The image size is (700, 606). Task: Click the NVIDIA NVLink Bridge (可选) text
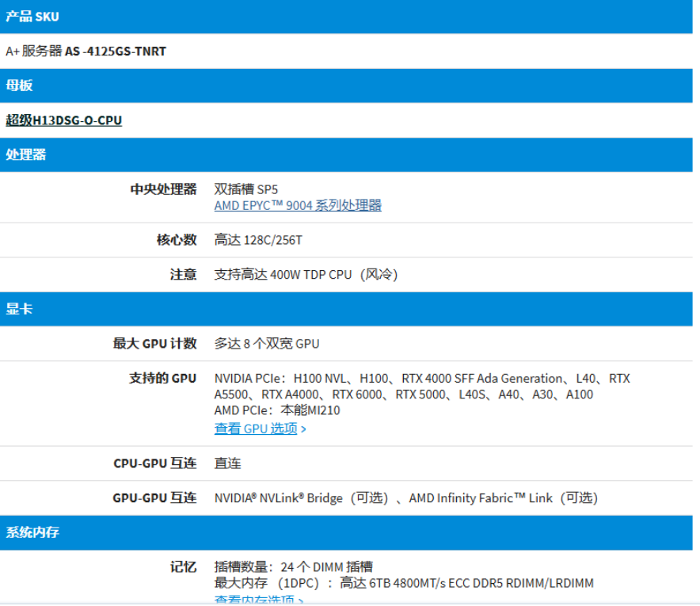[x=302, y=497]
